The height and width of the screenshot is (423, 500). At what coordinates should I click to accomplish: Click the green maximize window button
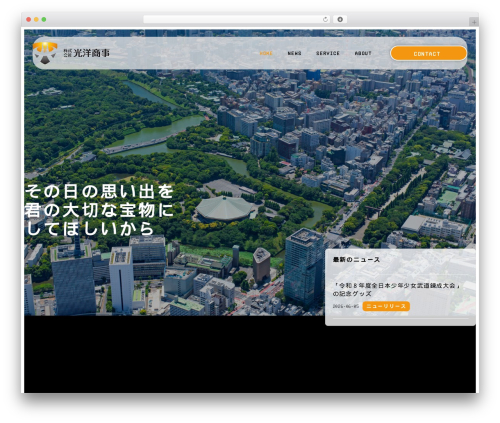tap(44, 19)
